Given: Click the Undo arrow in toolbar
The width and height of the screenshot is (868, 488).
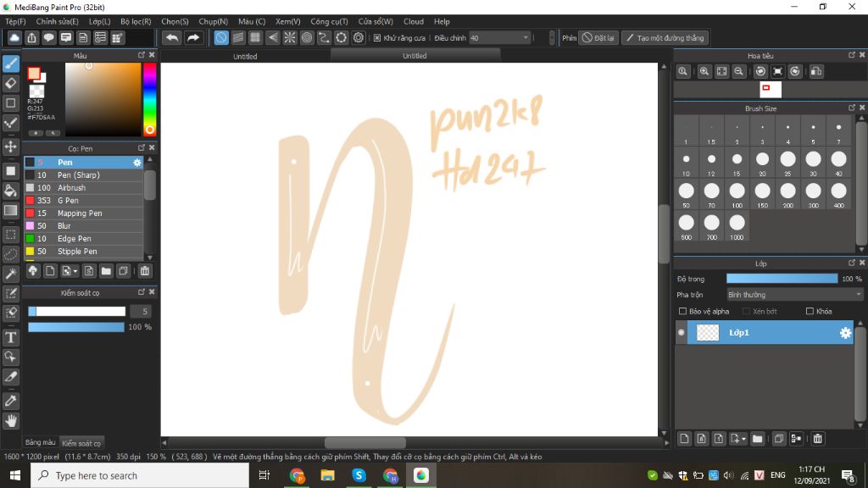Looking at the screenshot, I should (172, 37).
